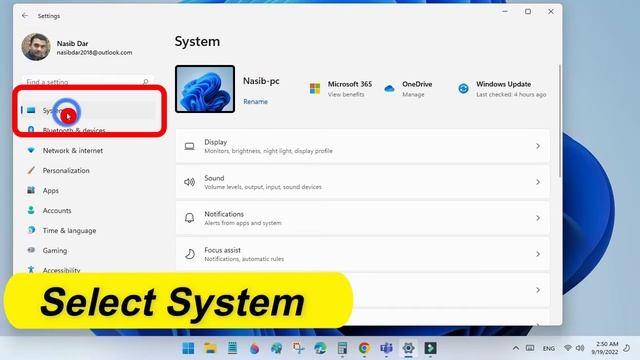This screenshot has width=640, height=360.
Task: Click the Nasib-pc desktop wallpaper thumbnail
Action: click(x=205, y=89)
